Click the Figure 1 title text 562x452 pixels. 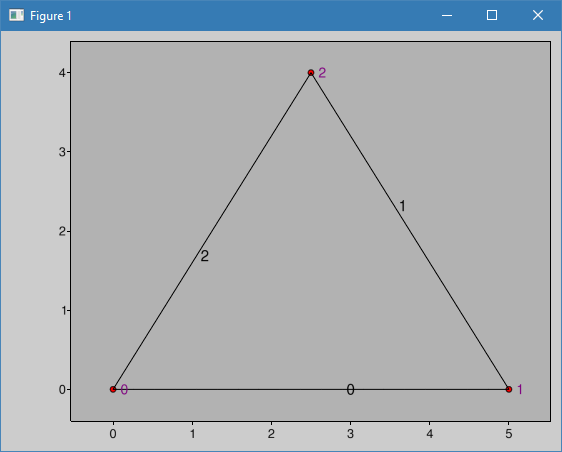51,16
